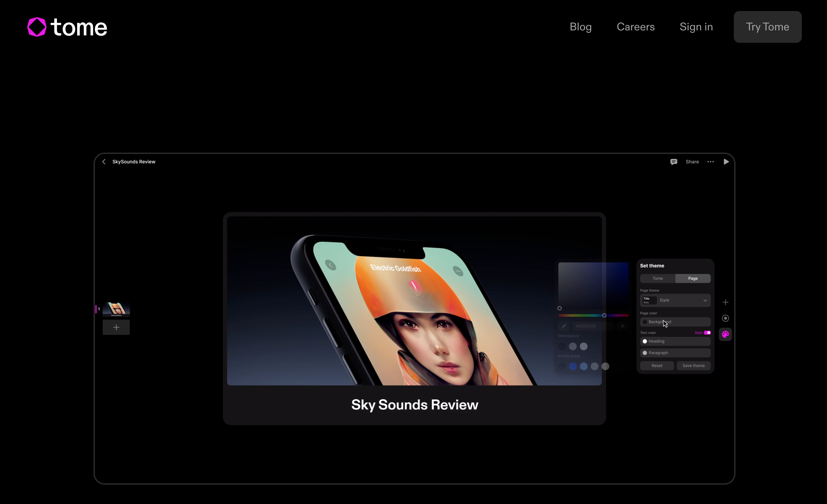This screenshot has height=504, width=827.
Task: Click the hue slider handle
Action: pyautogui.click(x=604, y=315)
